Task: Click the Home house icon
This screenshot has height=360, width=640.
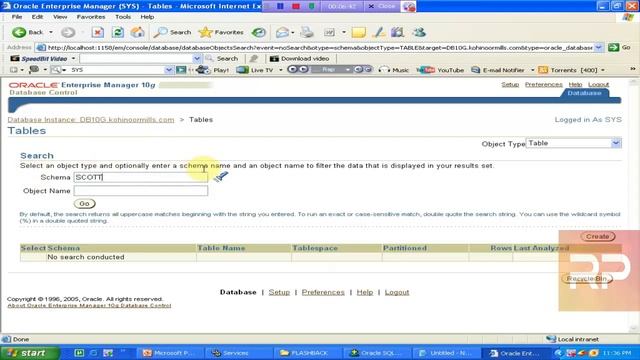Action: [138, 32]
